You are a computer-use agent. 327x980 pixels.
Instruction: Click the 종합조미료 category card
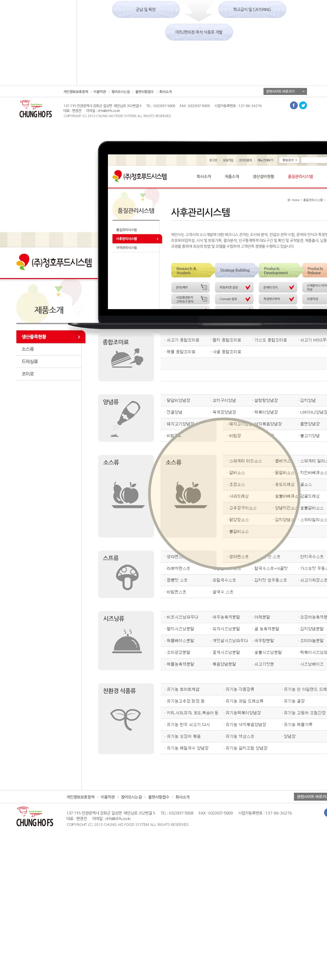(126, 357)
